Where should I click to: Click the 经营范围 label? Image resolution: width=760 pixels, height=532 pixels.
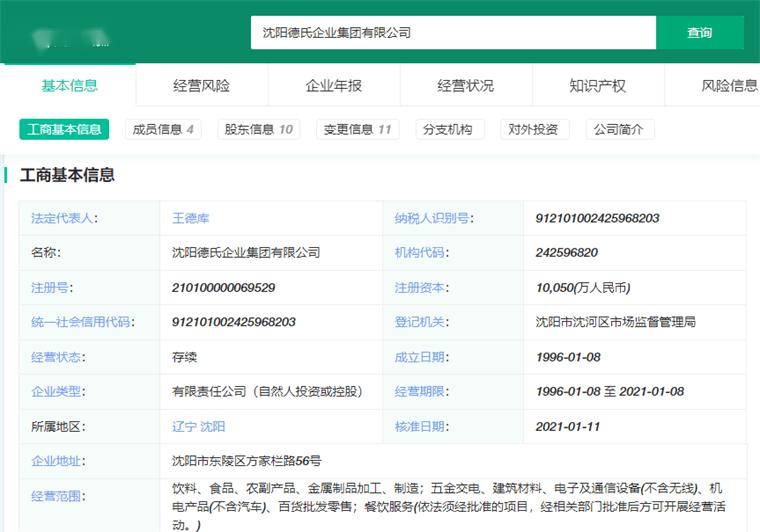pos(59,496)
